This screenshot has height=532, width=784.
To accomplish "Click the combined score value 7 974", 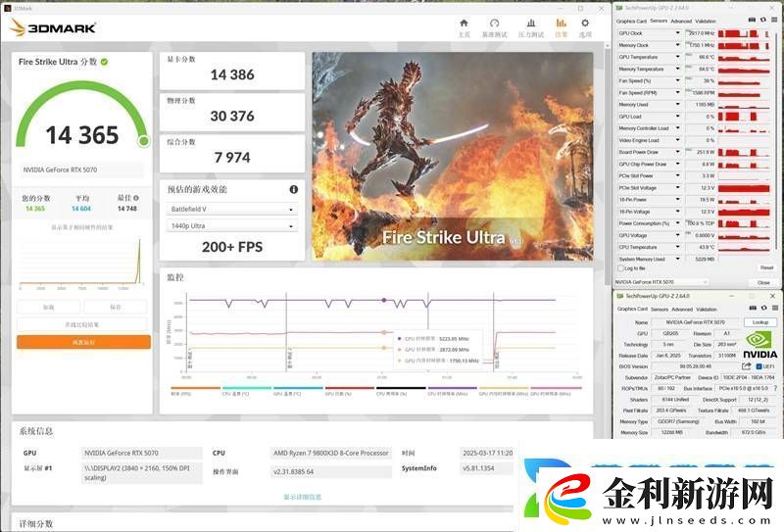I will pyautogui.click(x=232, y=158).
